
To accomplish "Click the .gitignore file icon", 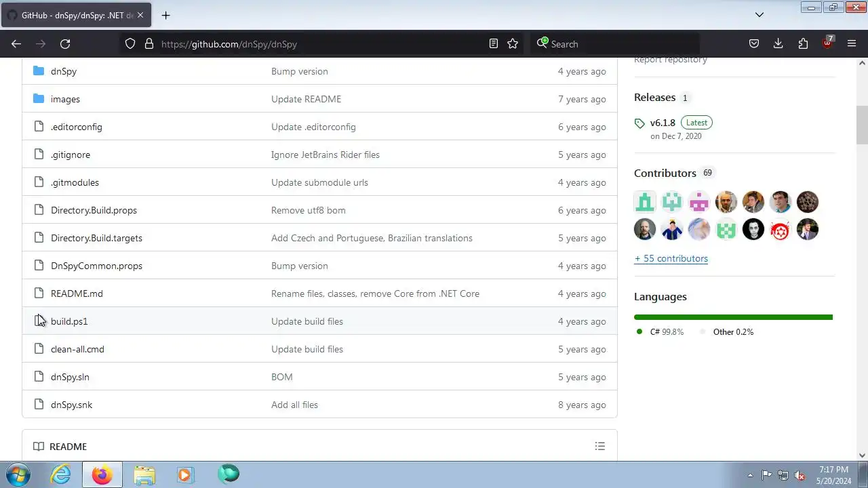I will (x=39, y=155).
